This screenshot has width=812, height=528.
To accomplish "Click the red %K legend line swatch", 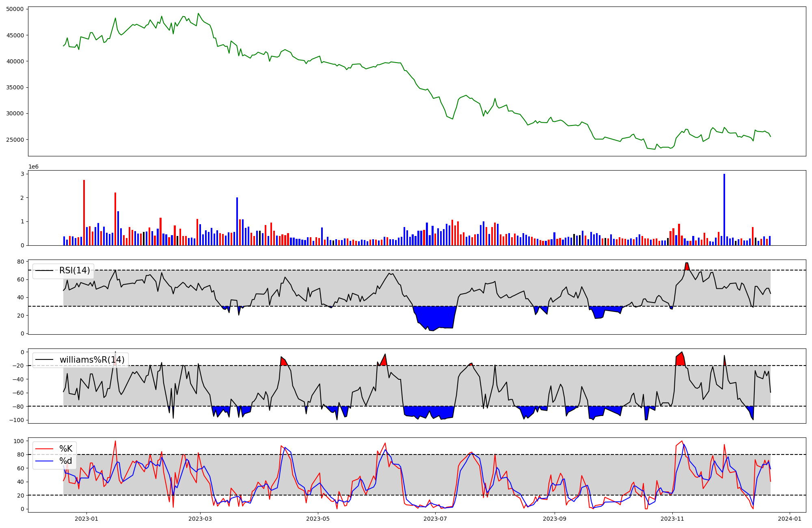I will pyautogui.click(x=45, y=449).
